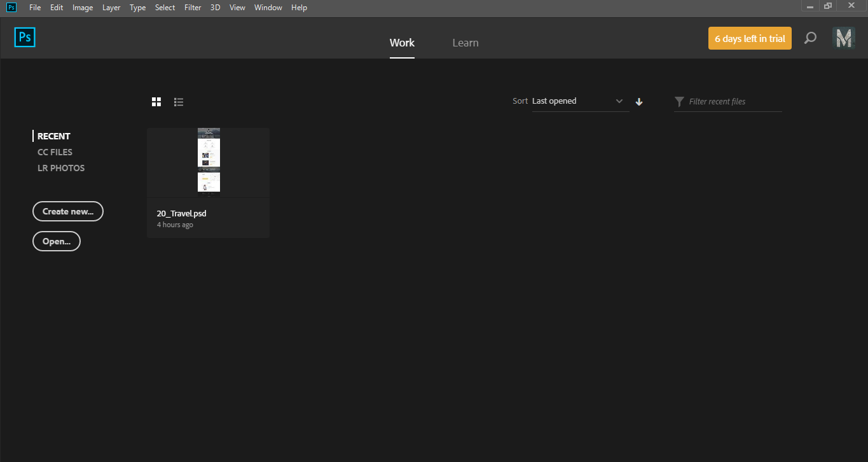The image size is (868, 462).
Task: Click the filter funnel icon
Action: coord(679,101)
